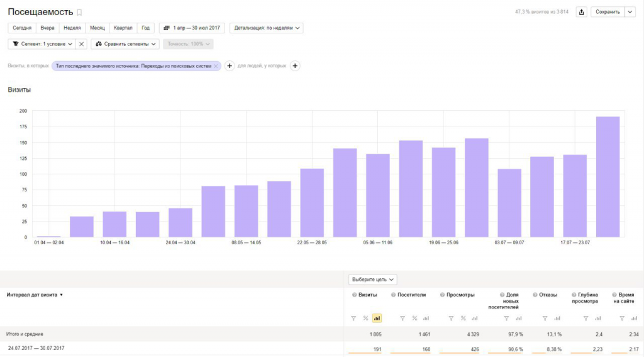Bookmark the Посещаемость report
This screenshot has height=357, width=644.
click(x=79, y=13)
